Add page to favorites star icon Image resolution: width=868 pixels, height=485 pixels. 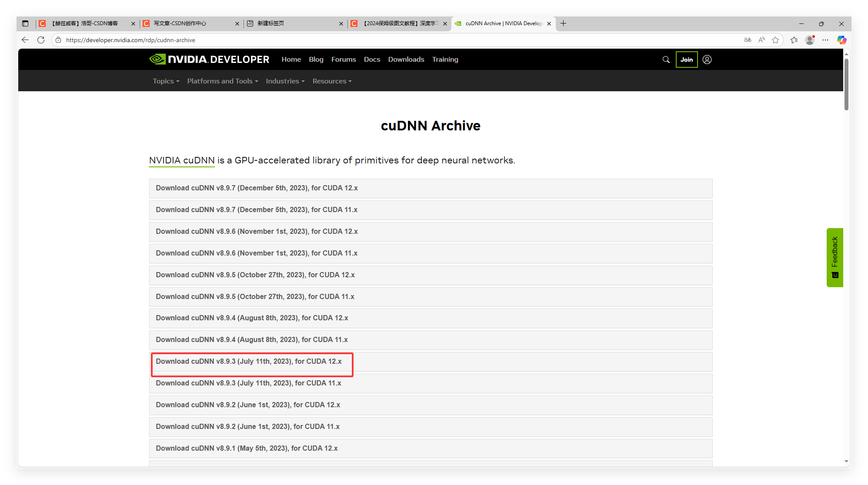tap(775, 40)
